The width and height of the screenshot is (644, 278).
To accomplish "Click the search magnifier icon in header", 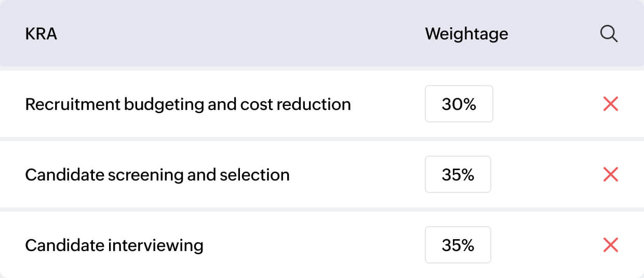I will 609,34.
